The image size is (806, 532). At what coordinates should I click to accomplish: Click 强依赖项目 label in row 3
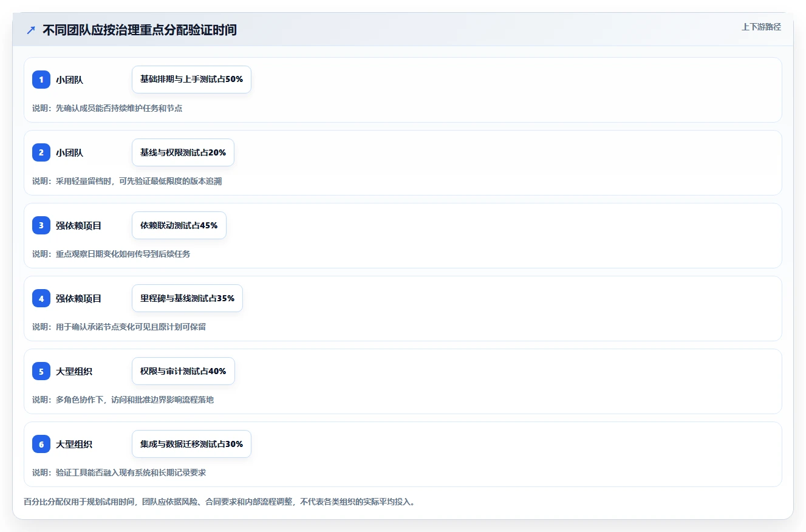[x=78, y=225]
